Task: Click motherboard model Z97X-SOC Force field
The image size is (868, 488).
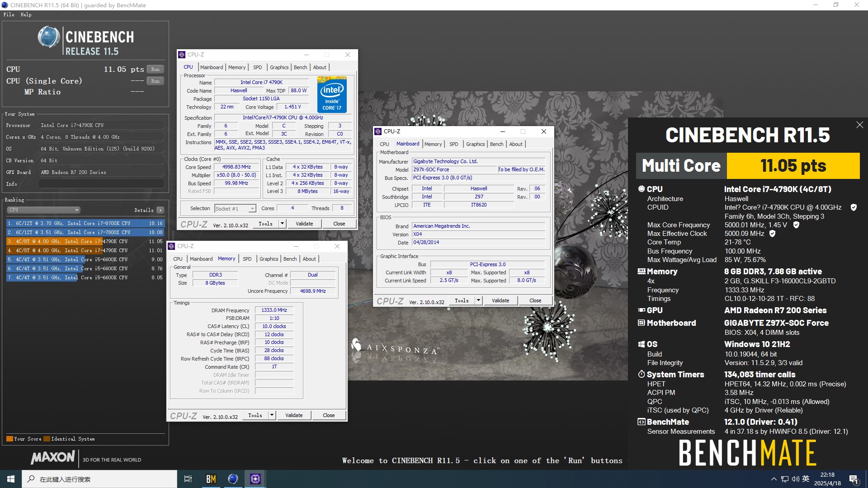Action: pos(454,169)
